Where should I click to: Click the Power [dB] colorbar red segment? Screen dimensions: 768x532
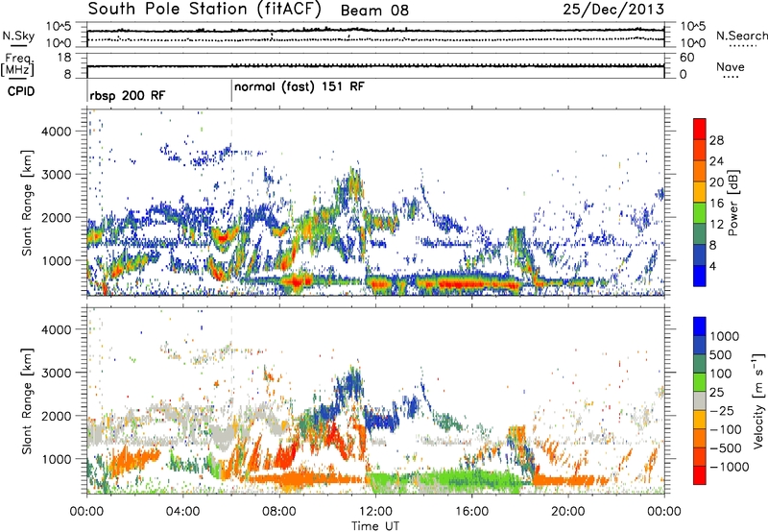700,129
